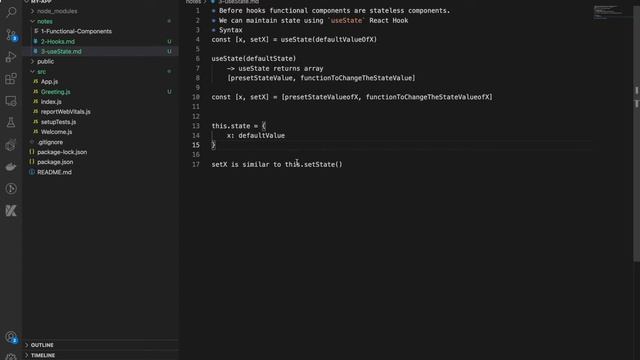This screenshot has width=640, height=360.
Task: Open the Source Control view icon
Action: pos(11,34)
